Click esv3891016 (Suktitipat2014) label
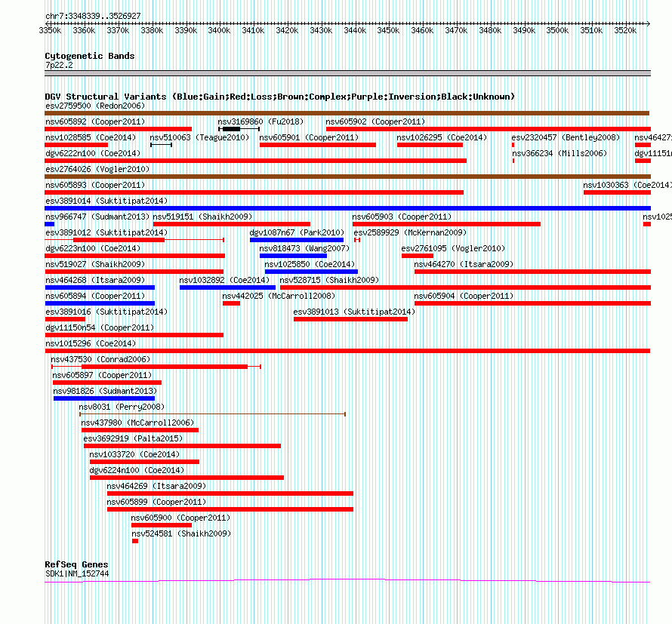The image size is (672, 624). click(x=106, y=312)
